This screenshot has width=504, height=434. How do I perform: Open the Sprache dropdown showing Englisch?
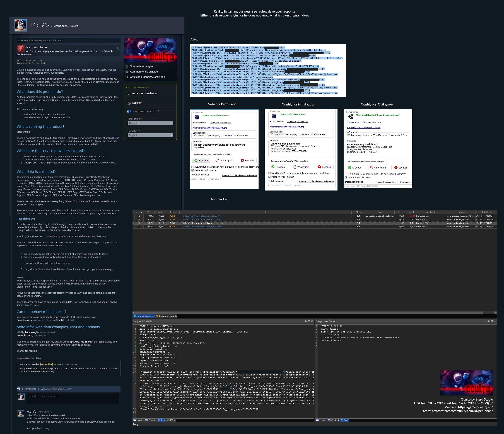click(151, 136)
